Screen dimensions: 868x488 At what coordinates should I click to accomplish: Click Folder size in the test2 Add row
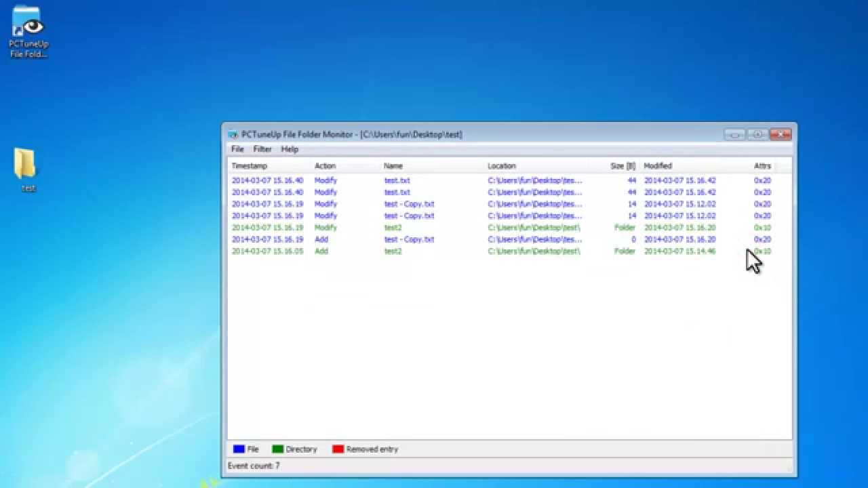pos(625,251)
